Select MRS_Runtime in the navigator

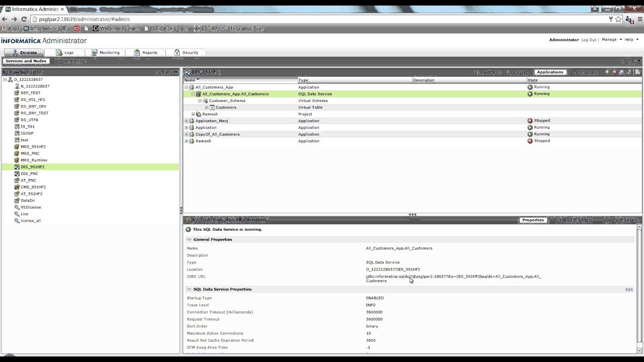tap(34, 160)
